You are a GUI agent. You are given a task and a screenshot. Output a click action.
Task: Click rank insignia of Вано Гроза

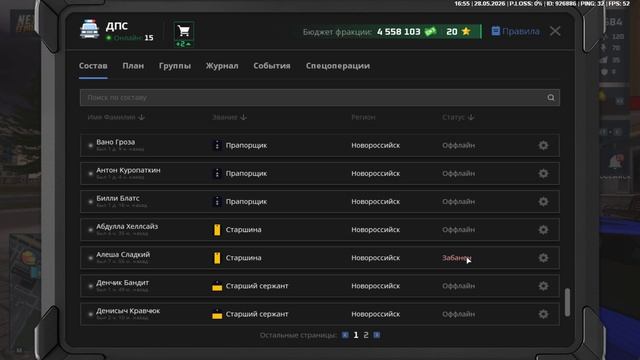click(217, 145)
